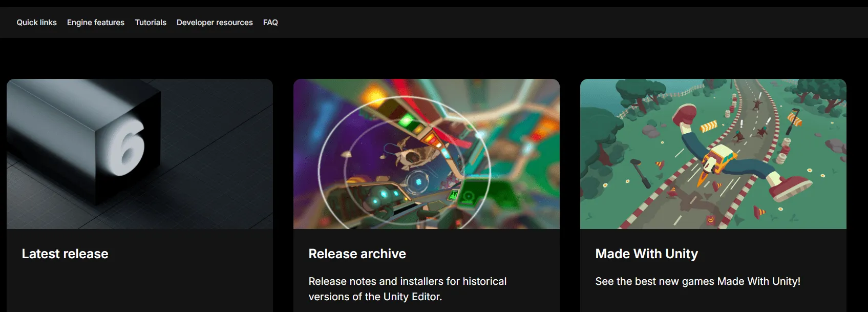Screen dimensions: 868x312
Task: Open Developer resources from the navigation bar
Action: [215, 23]
